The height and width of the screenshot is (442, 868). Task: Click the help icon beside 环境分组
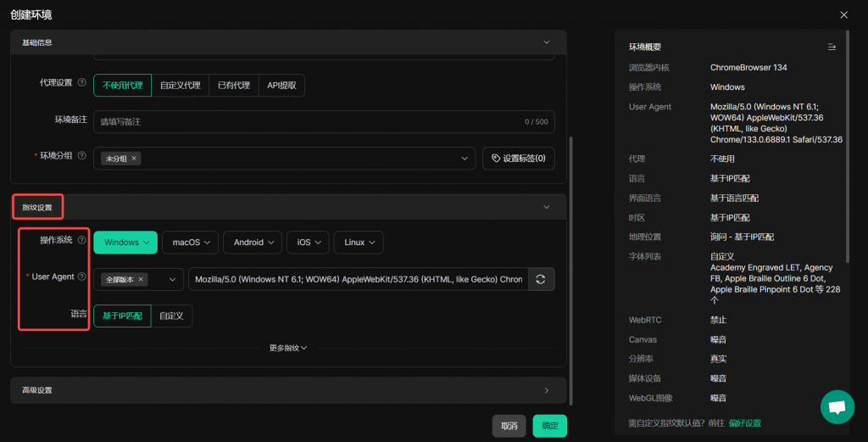(81, 158)
